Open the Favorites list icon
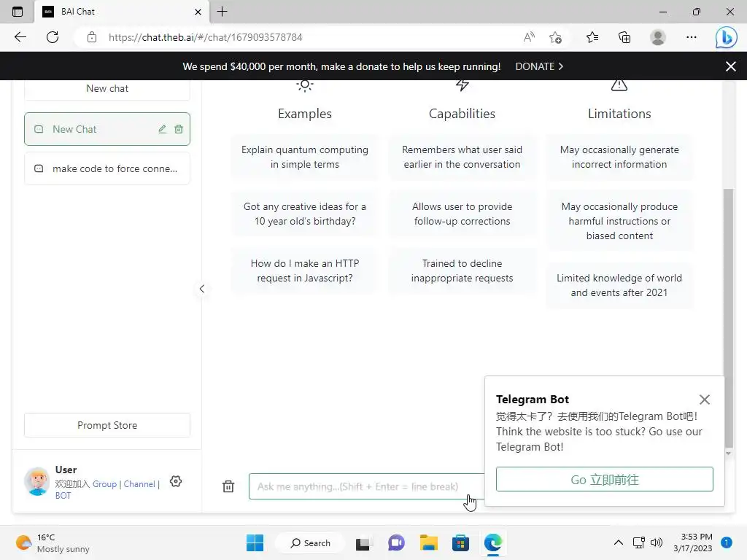This screenshot has height=560, width=747. click(592, 37)
